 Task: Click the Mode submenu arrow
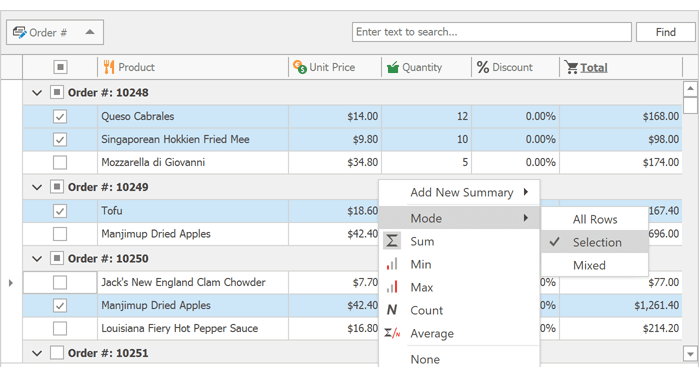(x=526, y=218)
